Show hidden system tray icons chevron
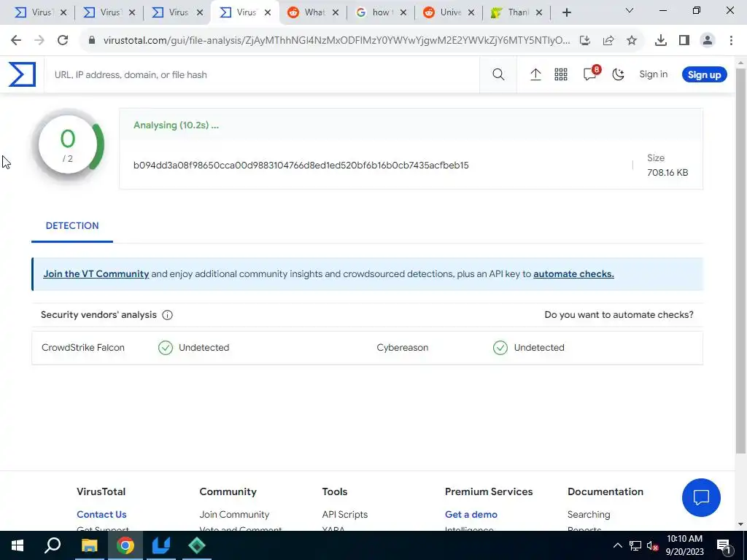The height and width of the screenshot is (560, 747). [x=617, y=545]
